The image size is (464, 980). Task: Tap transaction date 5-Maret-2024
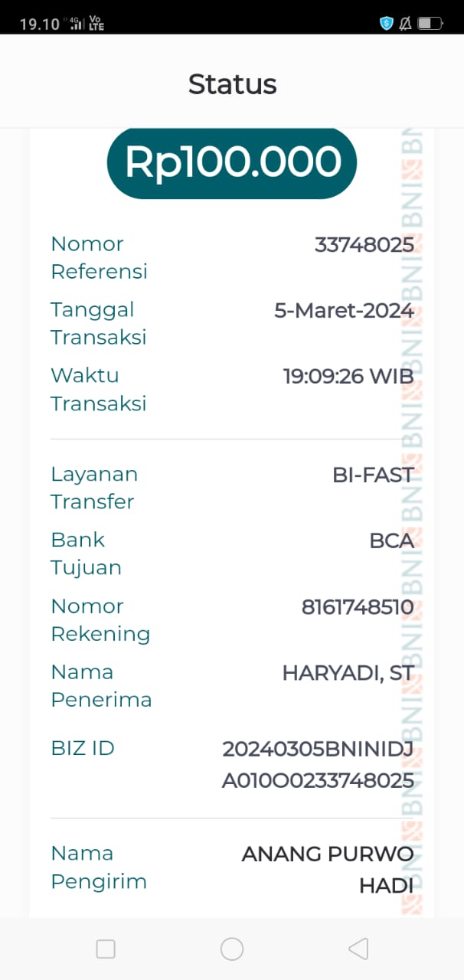(x=344, y=311)
